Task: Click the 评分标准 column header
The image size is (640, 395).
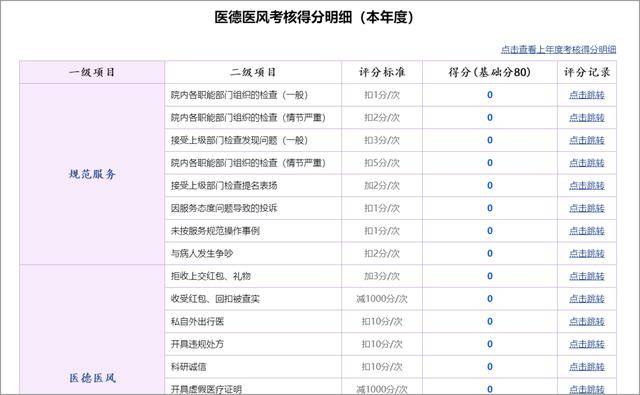Action: (382, 73)
